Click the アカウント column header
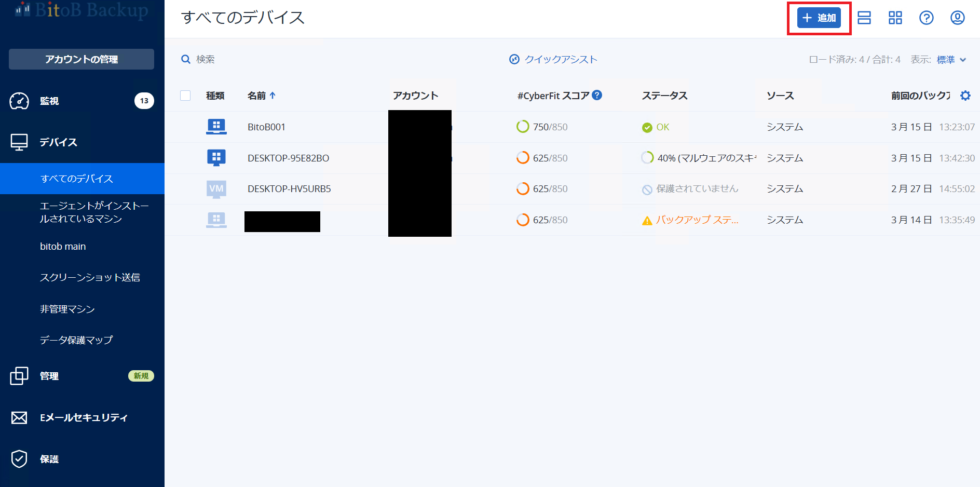Screen dimensions: 980x487 (416, 96)
